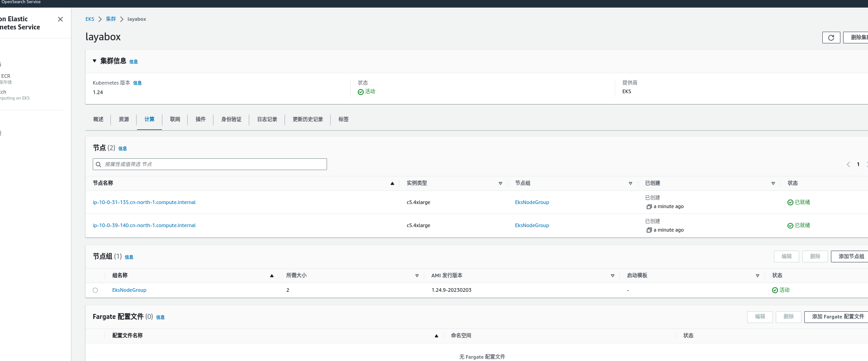Copy creation time icon for ip-10-0-39-140 node
The image size is (868, 361).
(649, 230)
